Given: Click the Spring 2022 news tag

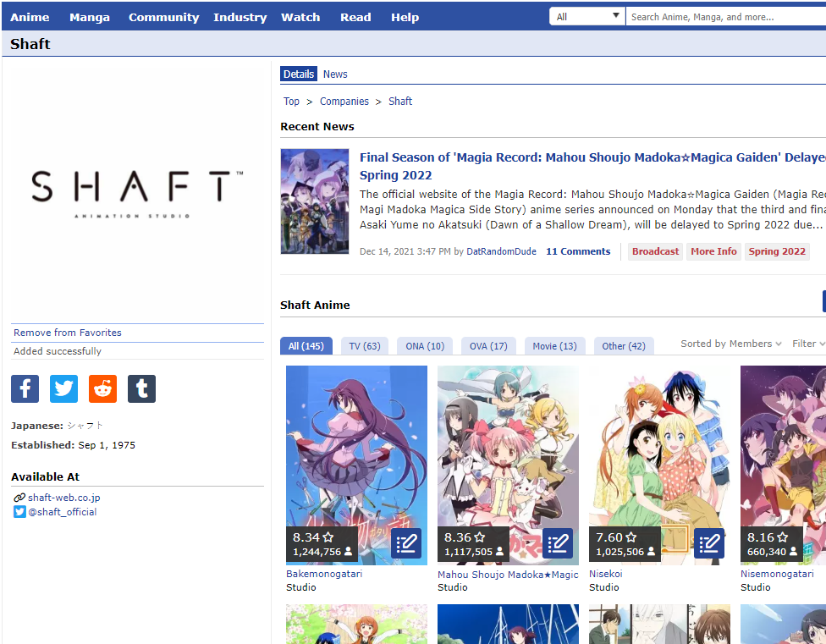Looking at the screenshot, I should [777, 251].
